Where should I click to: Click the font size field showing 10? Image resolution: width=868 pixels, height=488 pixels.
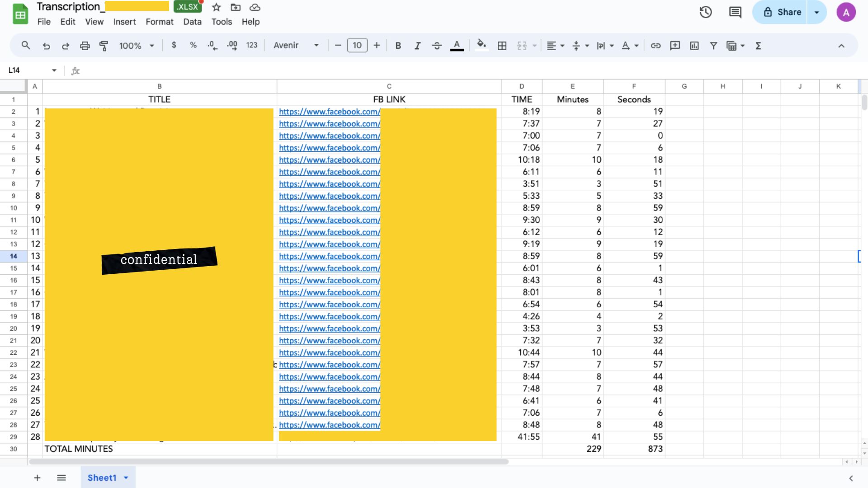click(357, 45)
